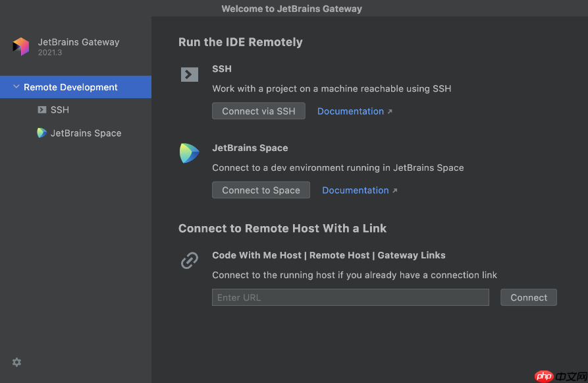This screenshot has width=588, height=383.
Task: Select Remote Development in the sidebar
Action: click(x=70, y=87)
